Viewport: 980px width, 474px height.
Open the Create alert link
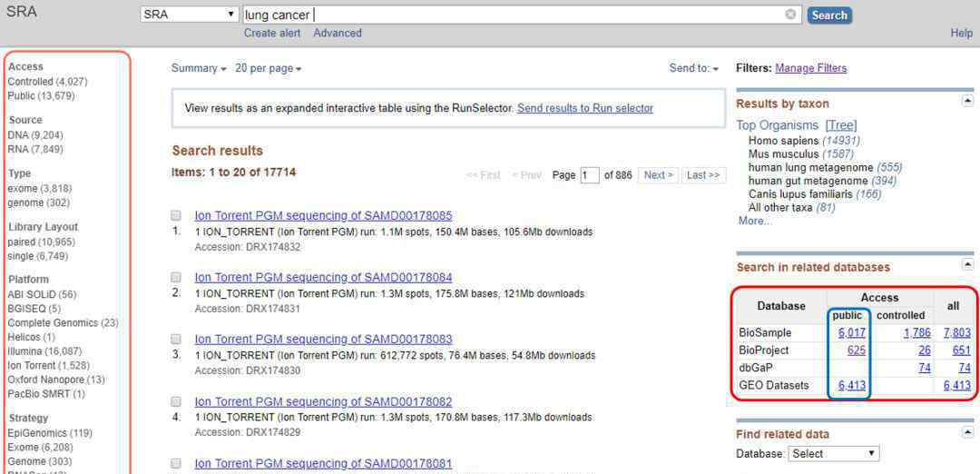pos(272,33)
